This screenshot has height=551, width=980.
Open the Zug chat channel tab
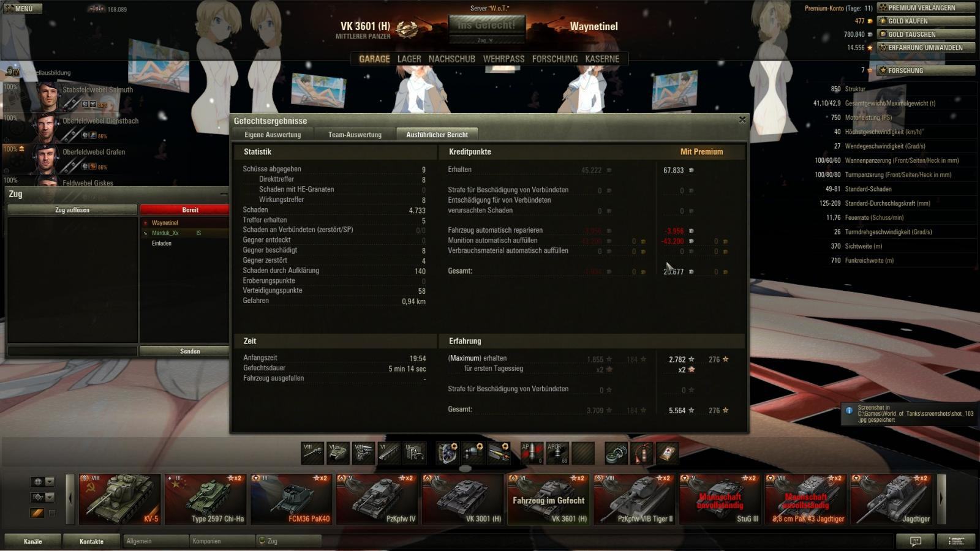289,541
